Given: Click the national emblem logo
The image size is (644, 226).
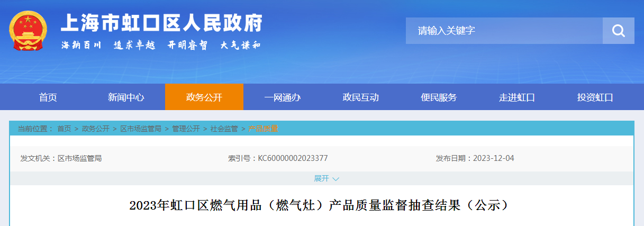Looking at the screenshot, I should coord(28,31).
